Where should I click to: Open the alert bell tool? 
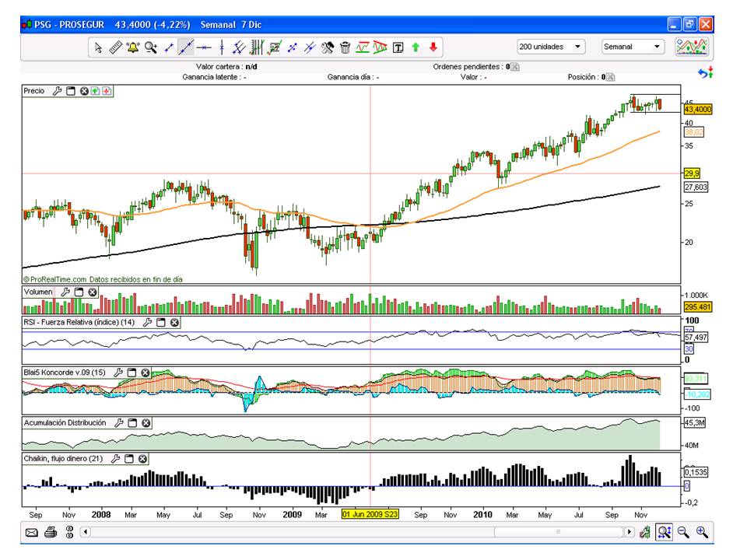133,47
